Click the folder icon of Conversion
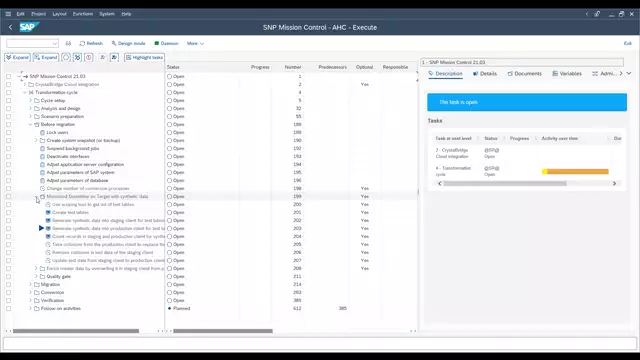 click(37, 293)
